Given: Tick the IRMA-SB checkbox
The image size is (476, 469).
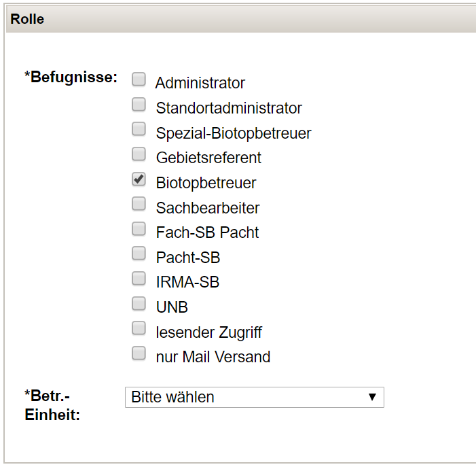Looking at the screenshot, I should (x=139, y=278).
